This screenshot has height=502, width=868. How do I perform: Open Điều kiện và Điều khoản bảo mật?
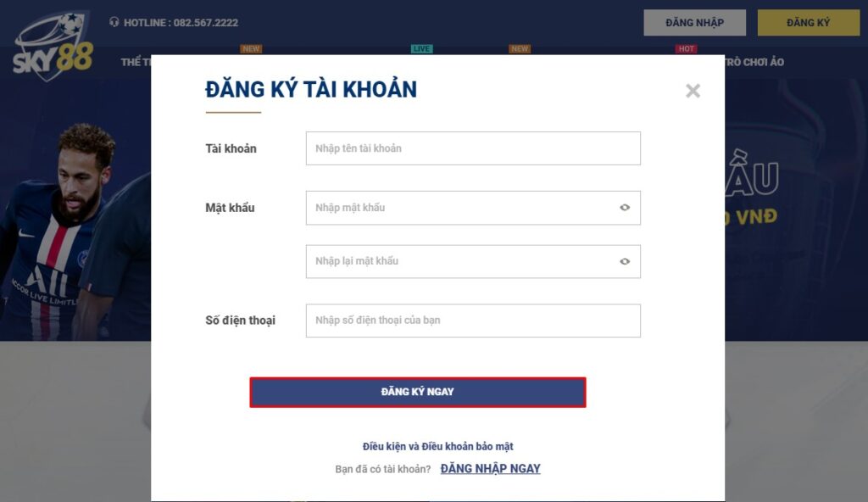coord(438,447)
